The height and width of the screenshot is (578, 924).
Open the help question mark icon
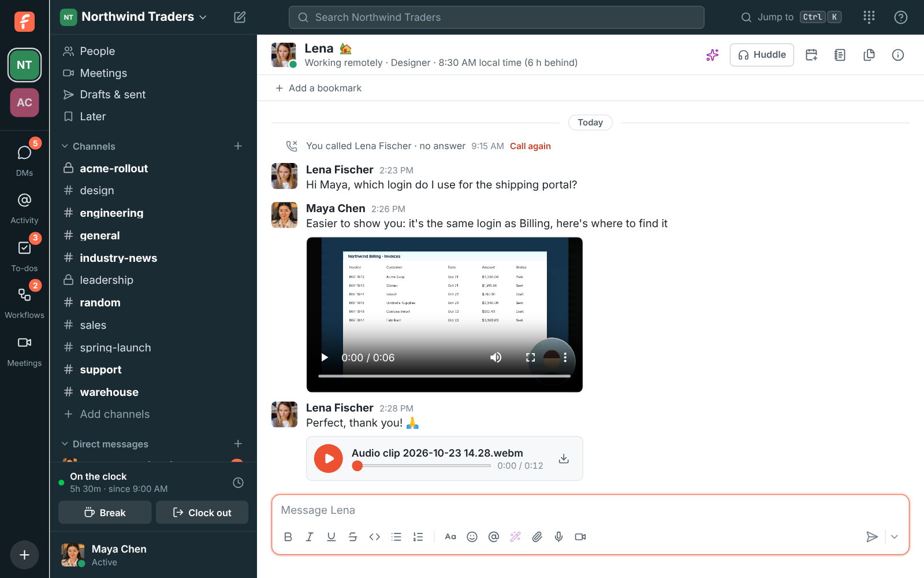point(900,17)
